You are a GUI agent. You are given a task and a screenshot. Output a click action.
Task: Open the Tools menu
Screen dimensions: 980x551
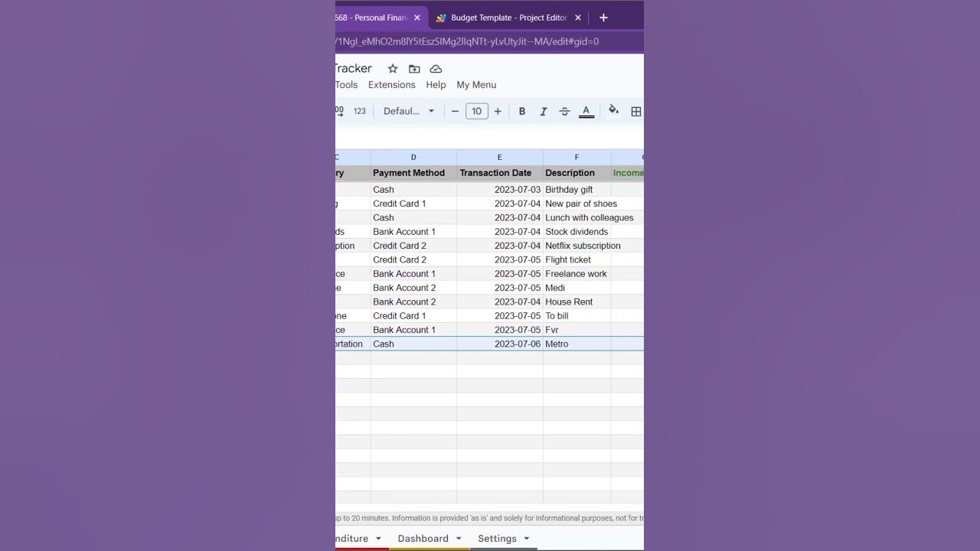[x=346, y=85]
